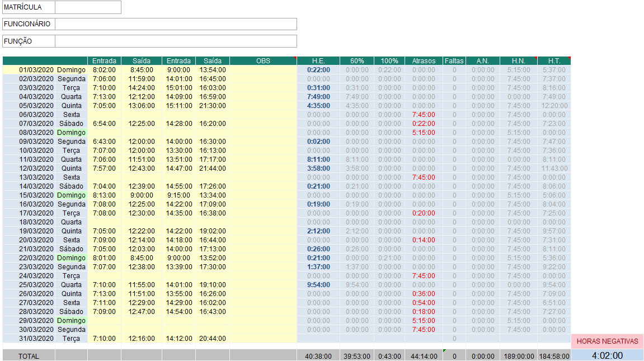Click the OBS column header
The width and height of the screenshot is (644, 361).
tap(263, 61)
